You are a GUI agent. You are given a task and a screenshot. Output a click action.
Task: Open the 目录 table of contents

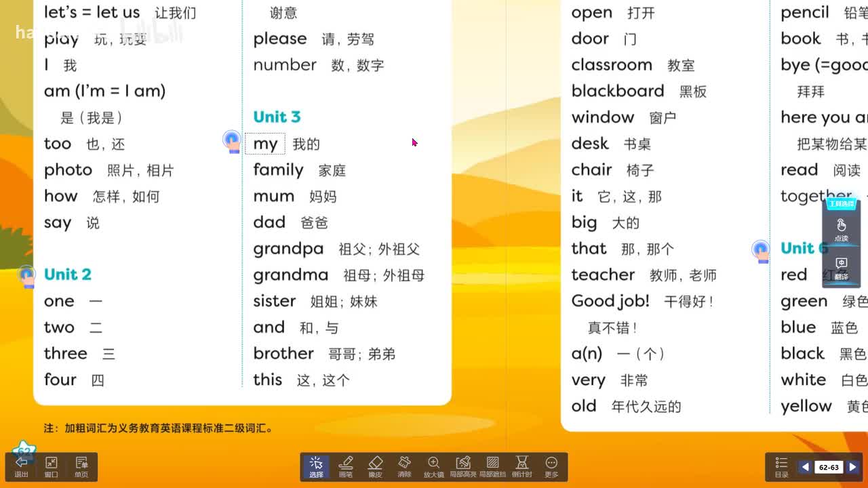781,467
